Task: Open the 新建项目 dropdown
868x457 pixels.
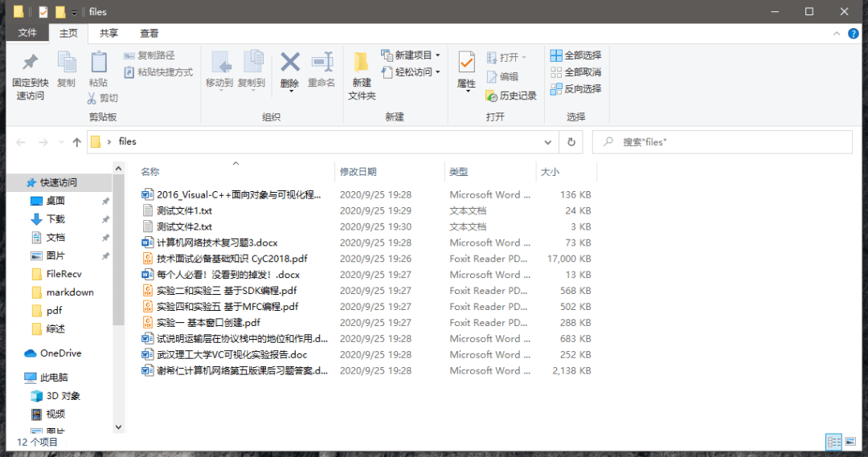Action: point(411,55)
